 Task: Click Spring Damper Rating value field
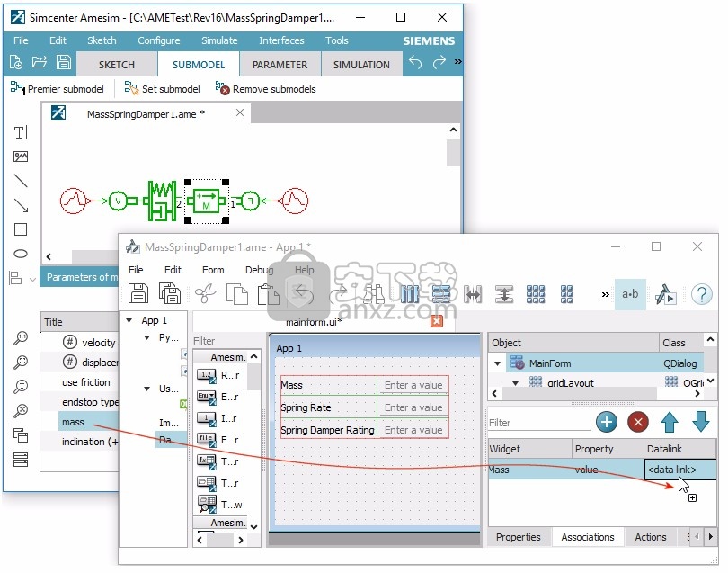click(413, 430)
